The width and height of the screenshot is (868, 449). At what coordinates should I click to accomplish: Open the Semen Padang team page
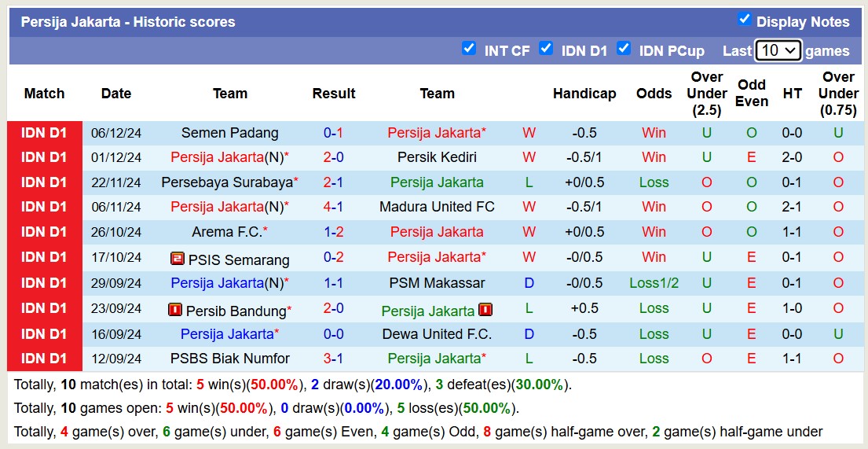coord(229,133)
